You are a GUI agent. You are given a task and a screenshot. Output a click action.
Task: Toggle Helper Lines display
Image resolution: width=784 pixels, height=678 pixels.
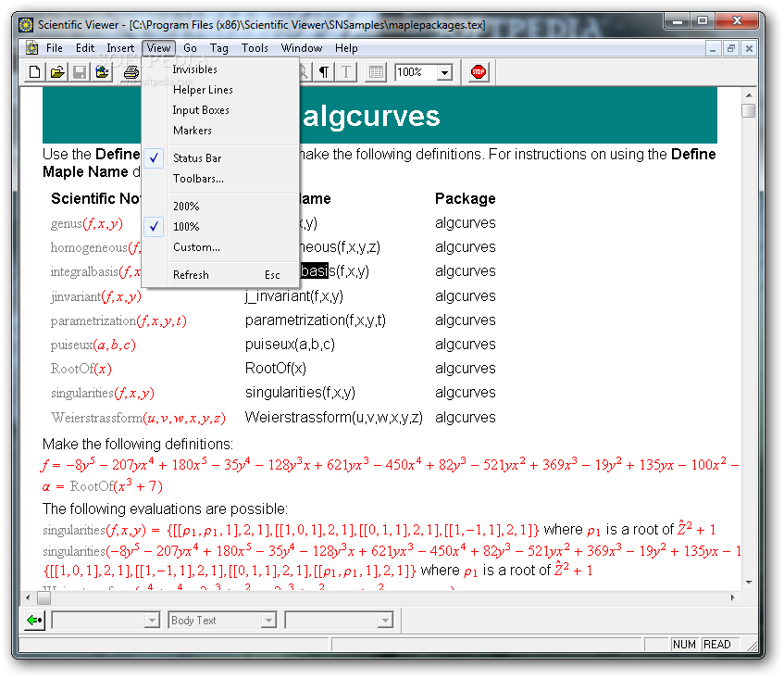[x=221, y=90]
